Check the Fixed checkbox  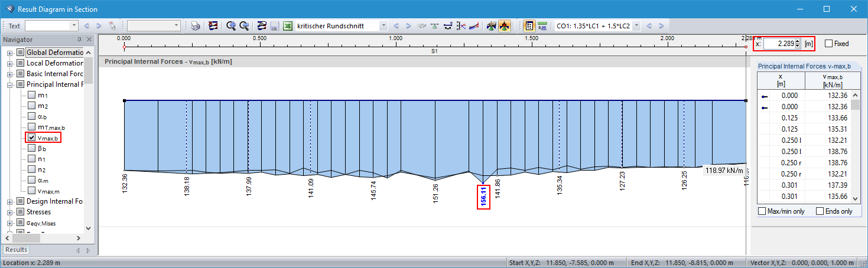pos(828,43)
